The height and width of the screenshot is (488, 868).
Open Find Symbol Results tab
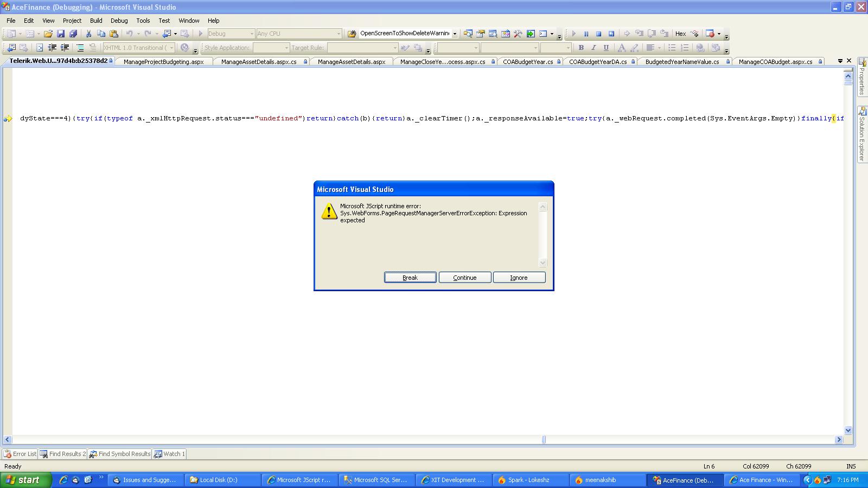120,454
